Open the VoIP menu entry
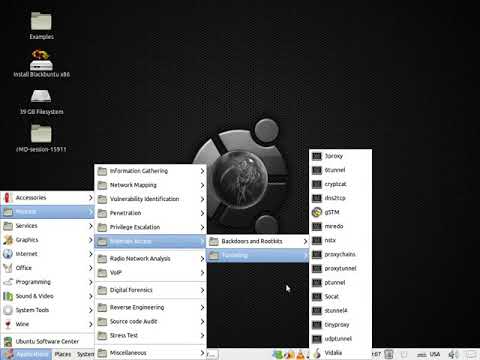The height and width of the screenshot is (360, 480). click(150, 273)
